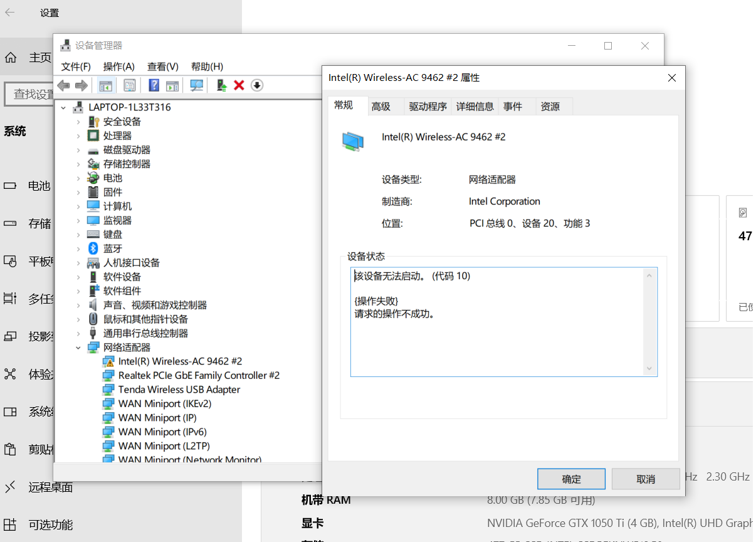Image resolution: width=756 pixels, height=542 pixels.
Task: Click Update driver icon with green arrow
Action: 221,85
